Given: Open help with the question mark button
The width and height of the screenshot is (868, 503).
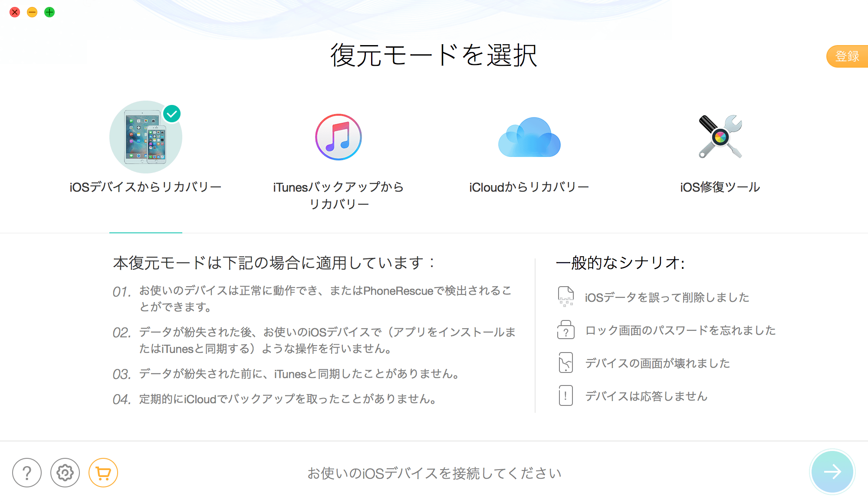Looking at the screenshot, I should 27,473.
